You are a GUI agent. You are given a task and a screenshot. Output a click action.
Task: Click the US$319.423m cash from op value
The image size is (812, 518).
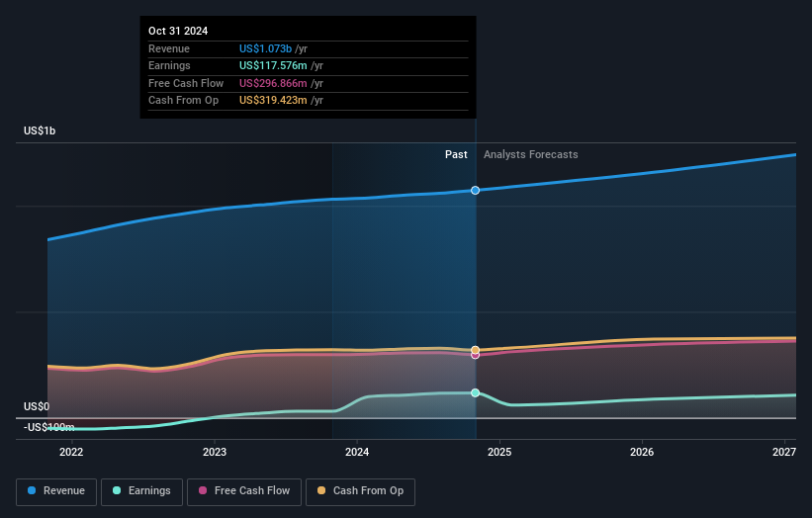coord(273,101)
